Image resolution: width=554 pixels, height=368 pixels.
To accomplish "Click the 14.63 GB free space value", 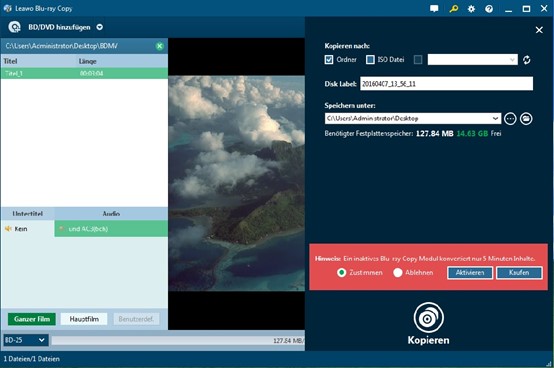I will click(472, 133).
